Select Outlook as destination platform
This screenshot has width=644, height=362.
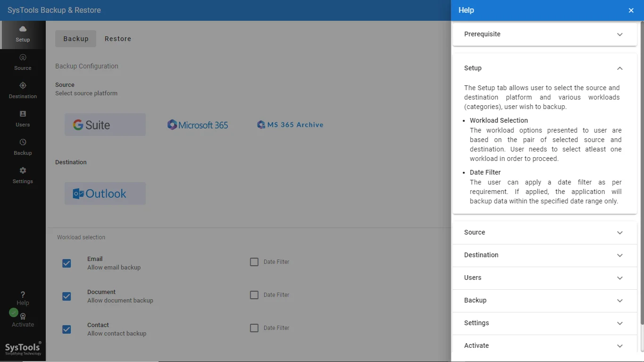105,194
